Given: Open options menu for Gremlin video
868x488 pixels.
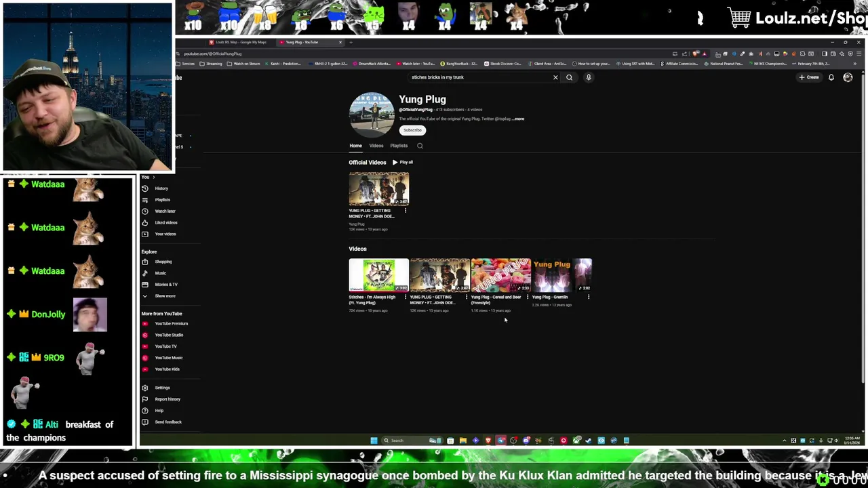Looking at the screenshot, I should 589,297.
